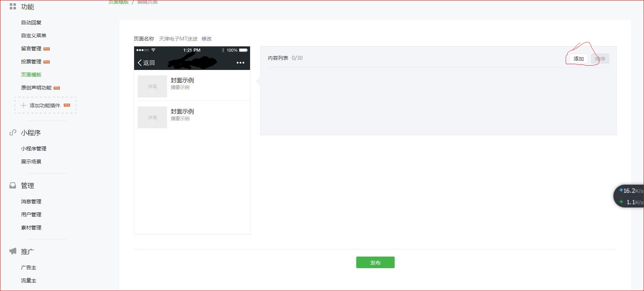
Task: Click the second 封面示例 title text
Action: [x=182, y=112]
